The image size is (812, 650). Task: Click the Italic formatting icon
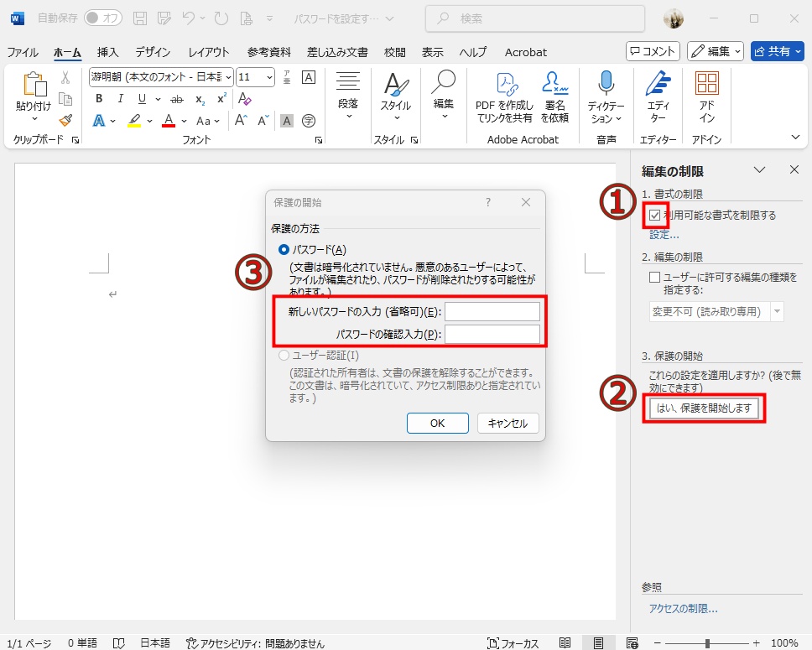(x=121, y=98)
